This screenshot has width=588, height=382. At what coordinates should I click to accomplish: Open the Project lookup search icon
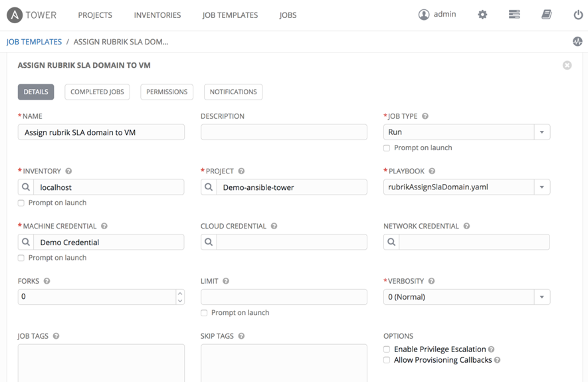click(x=209, y=187)
